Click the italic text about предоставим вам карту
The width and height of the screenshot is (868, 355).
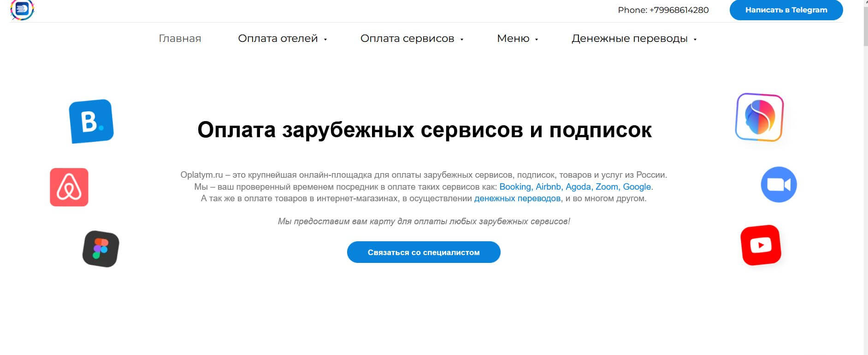(x=424, y=221)
